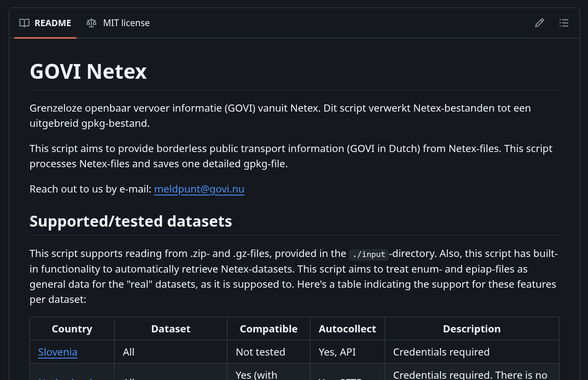Select the README tab
The height and width of the screenshot is (380, 588).
tap(53, 23)
